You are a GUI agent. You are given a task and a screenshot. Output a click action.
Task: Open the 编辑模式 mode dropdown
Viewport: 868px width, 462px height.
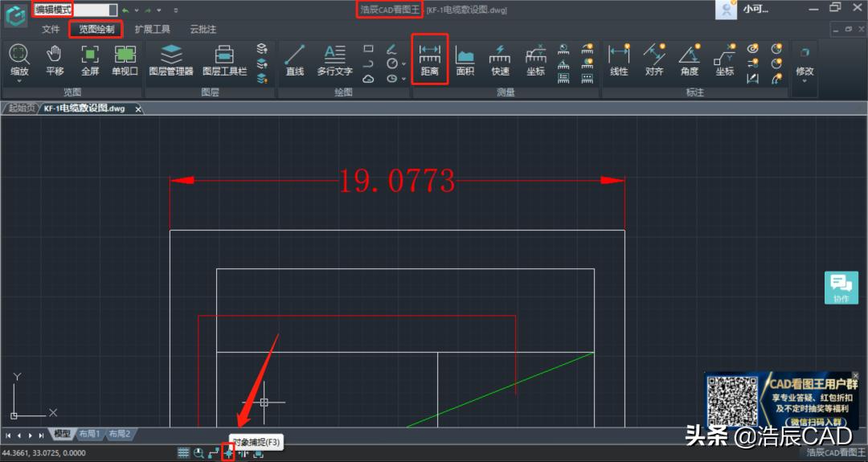(113, 10)
